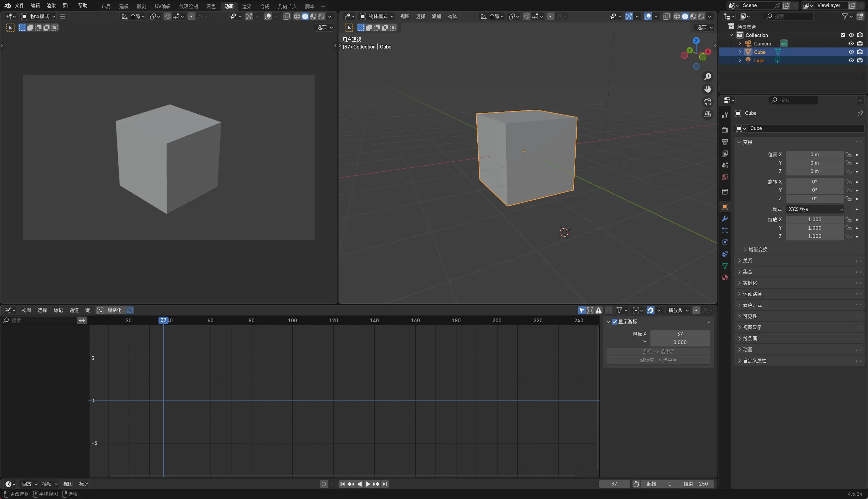Hide the Camera object with eye icon
This screenshot has width=868, height=499.
[x=851, y=43]
